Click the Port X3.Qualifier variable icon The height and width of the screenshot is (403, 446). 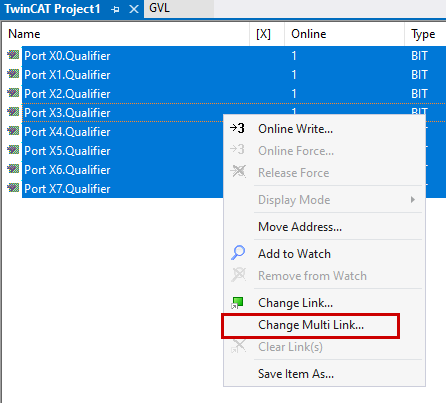13,111
